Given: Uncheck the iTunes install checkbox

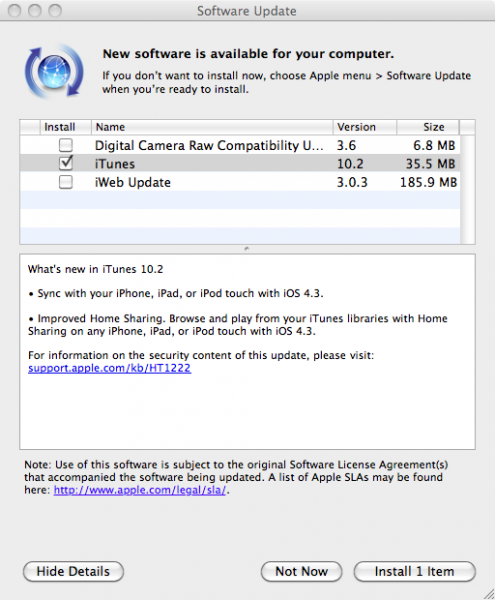Looking at the screenshot, I should click(66, 163).
